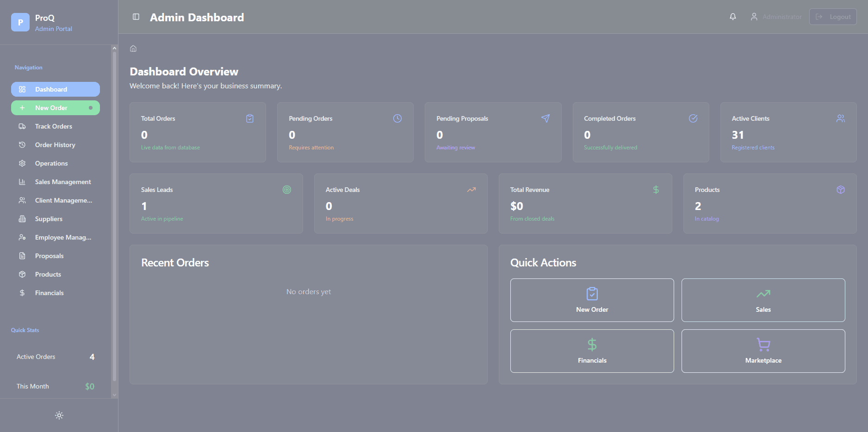868x432 pixels.
Task: Click the Administrator account label
Action: pos(782,17)
